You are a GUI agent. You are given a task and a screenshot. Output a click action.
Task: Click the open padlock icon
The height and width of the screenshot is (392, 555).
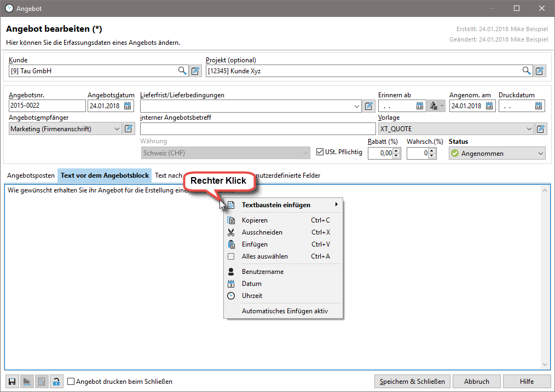coord(56,382)
